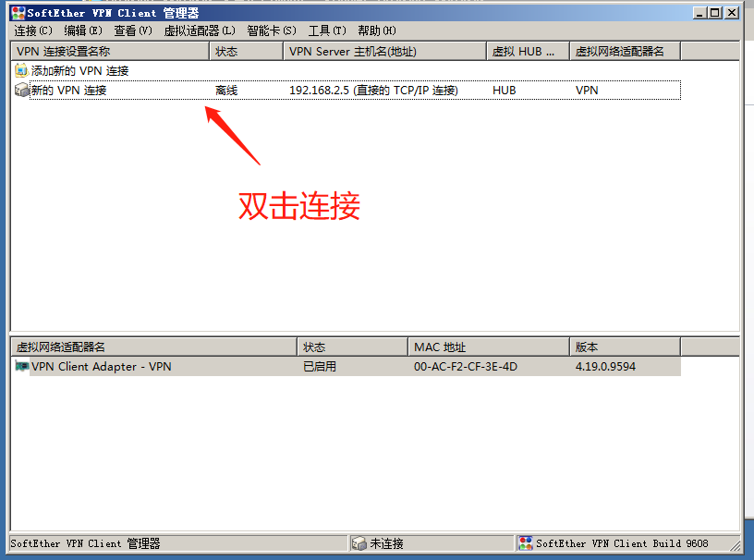754x560 pixels.
Task: Maximize the SoftEther VPN Client window
Action: click(x=715, y=13)
